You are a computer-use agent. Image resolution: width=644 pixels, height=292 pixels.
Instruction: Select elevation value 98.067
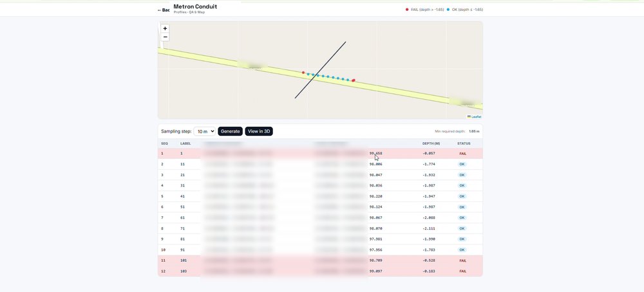[376, 217]
